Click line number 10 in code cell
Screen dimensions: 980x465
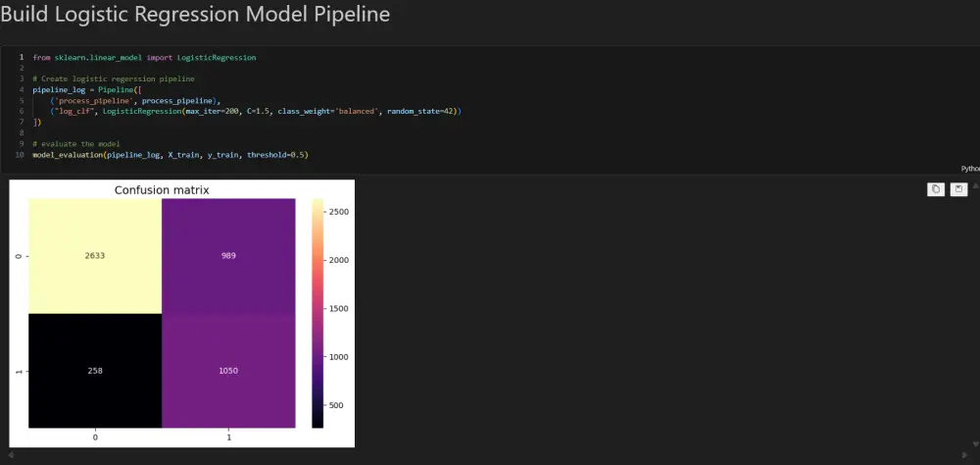[x=20, y=155]
